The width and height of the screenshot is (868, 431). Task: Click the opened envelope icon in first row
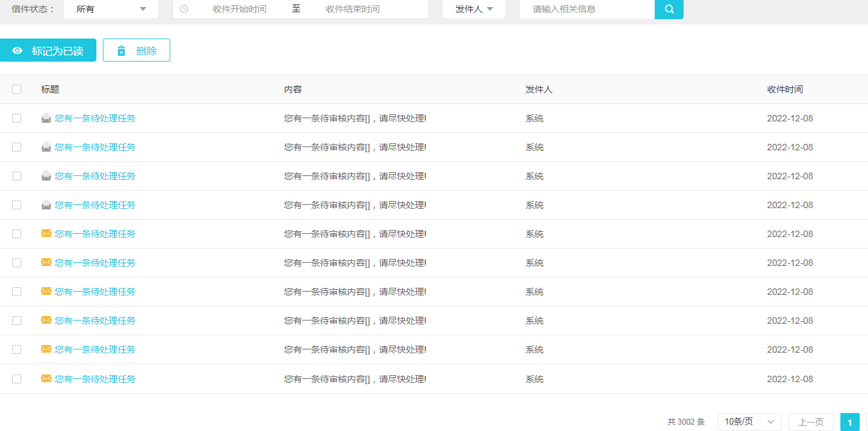pyautogui.click(x=46, y=118)
